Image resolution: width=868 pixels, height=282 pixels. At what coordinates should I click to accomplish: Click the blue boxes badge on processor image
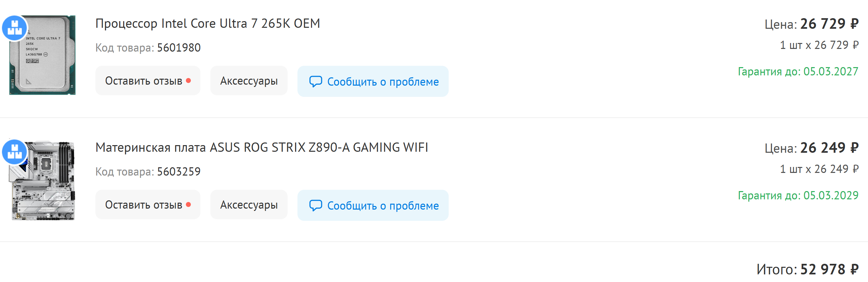(15, 28)
